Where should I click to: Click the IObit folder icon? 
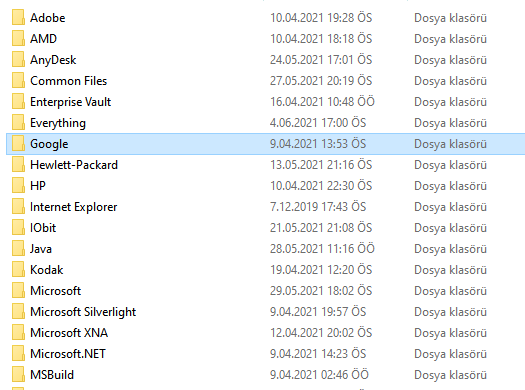pos(18,228)
